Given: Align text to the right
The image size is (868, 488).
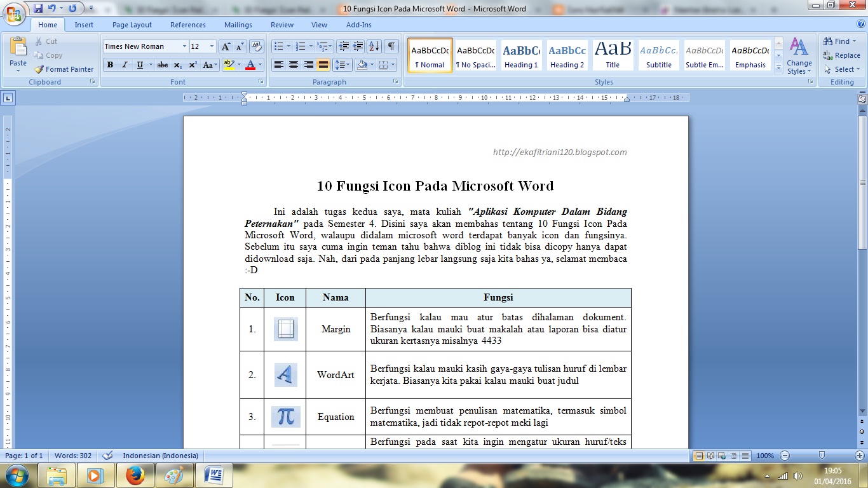Looking at the screenshot, I should point(308,65).
